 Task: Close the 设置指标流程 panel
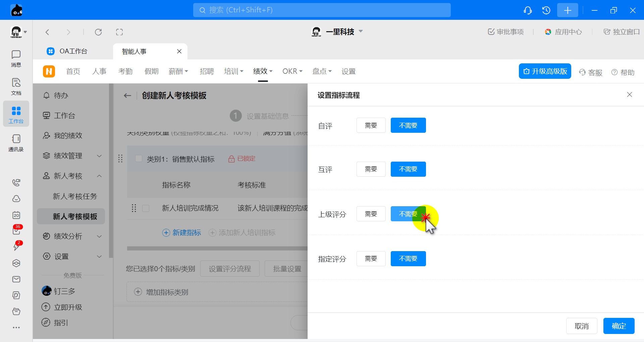(x=629, y=95)
